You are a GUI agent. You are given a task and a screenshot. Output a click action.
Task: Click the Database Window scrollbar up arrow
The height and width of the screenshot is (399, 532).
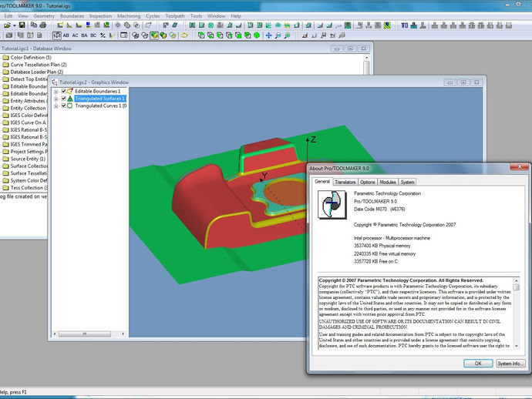(x=366, y=58)
